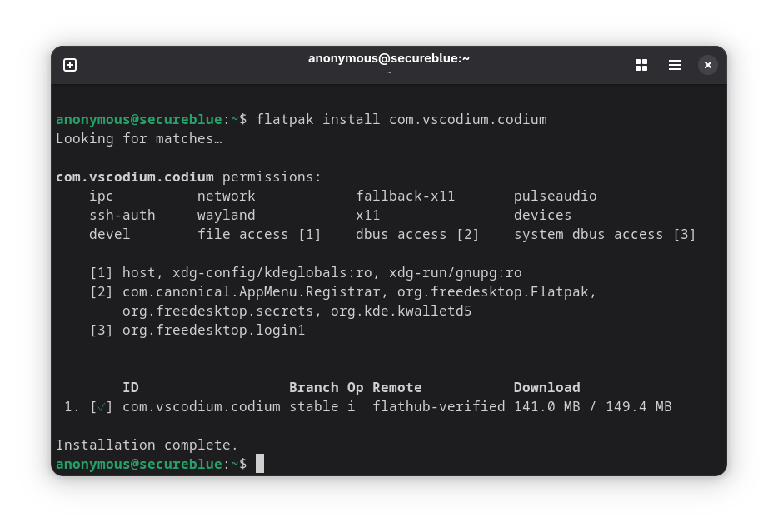Image resolution: width=778 pixels, height=532 pixels.
Task: Click the 'flathub-verified' remote value
Action: 439,407
